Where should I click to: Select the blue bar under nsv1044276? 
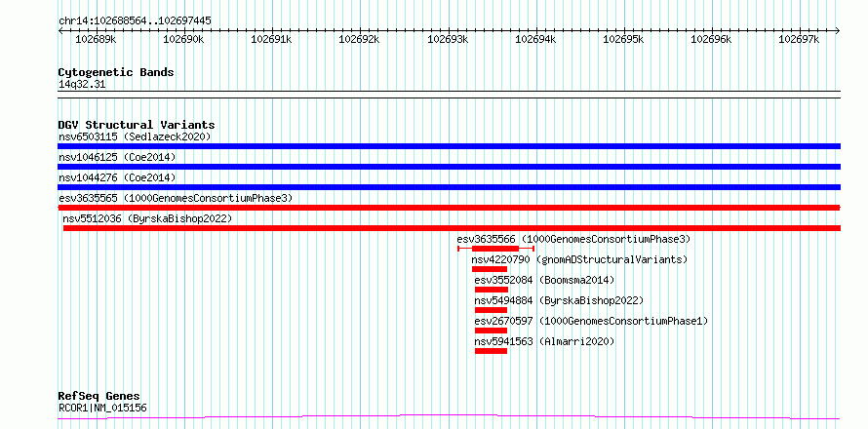(x=449, y=187)
